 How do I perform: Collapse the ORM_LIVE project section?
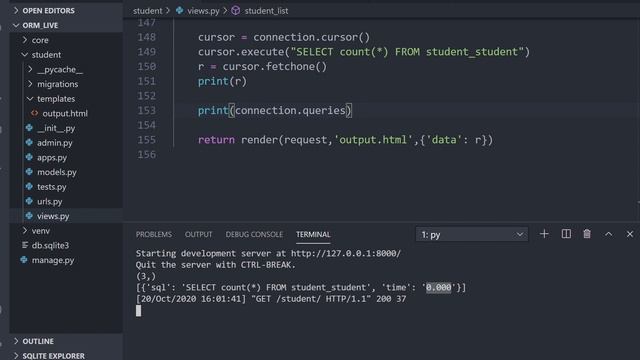click(66, 25)
